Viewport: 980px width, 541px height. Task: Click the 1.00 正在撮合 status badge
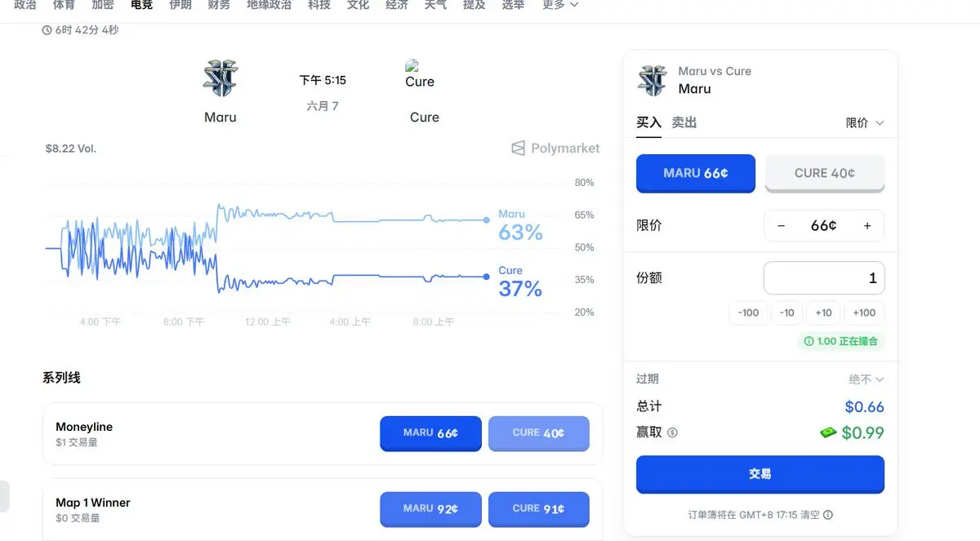coord(841,341)
